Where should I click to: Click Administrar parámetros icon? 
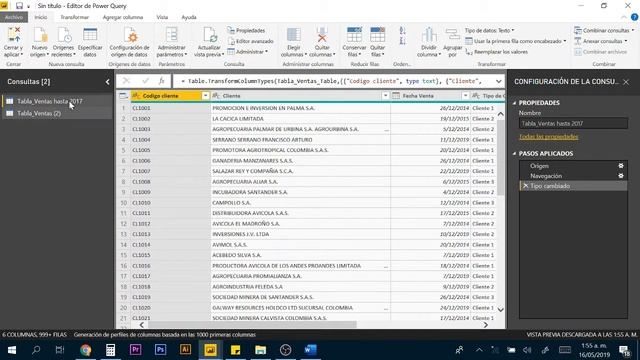tap(171, 35)
